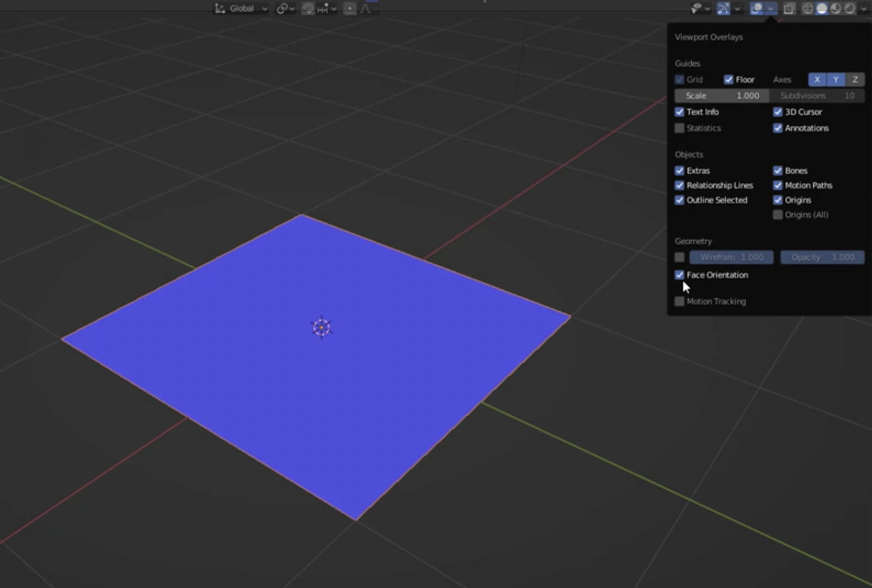Disable the 3D Cursor overlay

coord(778,112)
